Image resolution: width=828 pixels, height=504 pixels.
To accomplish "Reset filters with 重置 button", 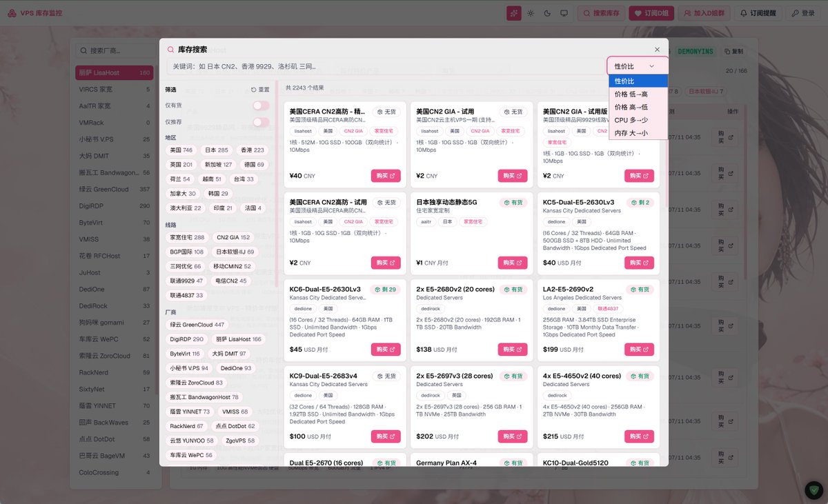I will click(260, 90).
